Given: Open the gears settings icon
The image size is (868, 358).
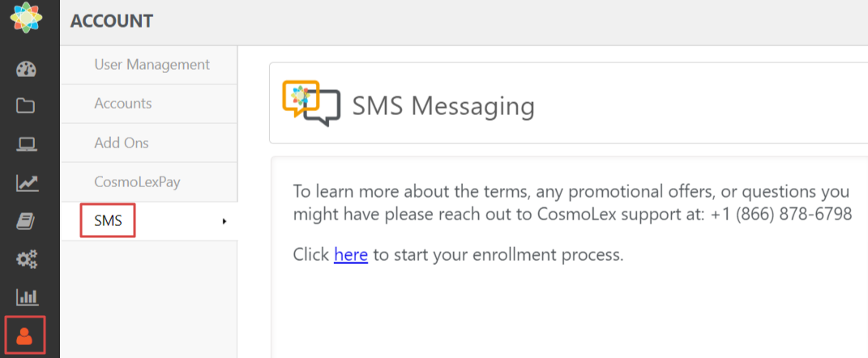Looking at the screenshot, I should pyautogui.click(x=27, y=260).
